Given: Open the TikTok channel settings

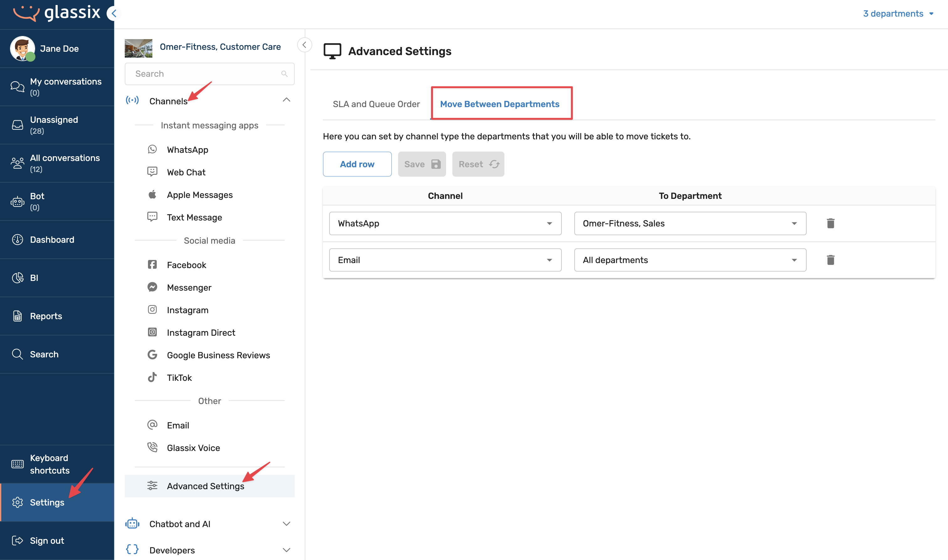Looking at the screenshot, I should click(x=179, y=378).
